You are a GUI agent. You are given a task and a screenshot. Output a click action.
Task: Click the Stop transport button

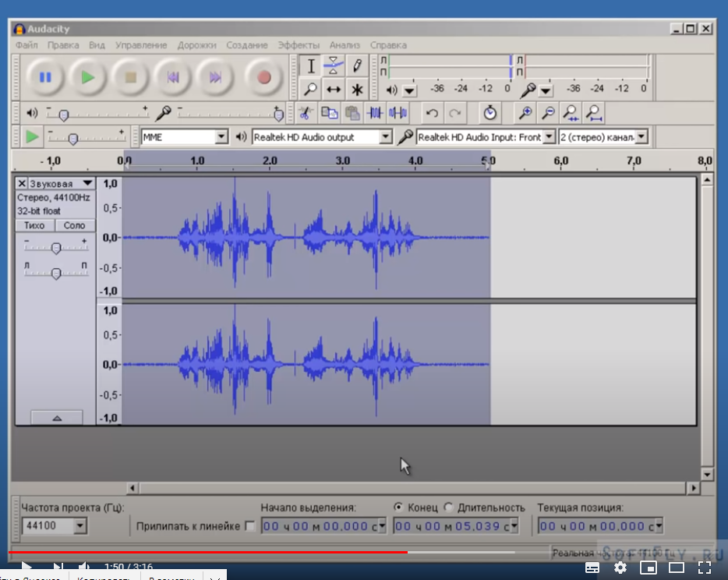click(130, 77)
